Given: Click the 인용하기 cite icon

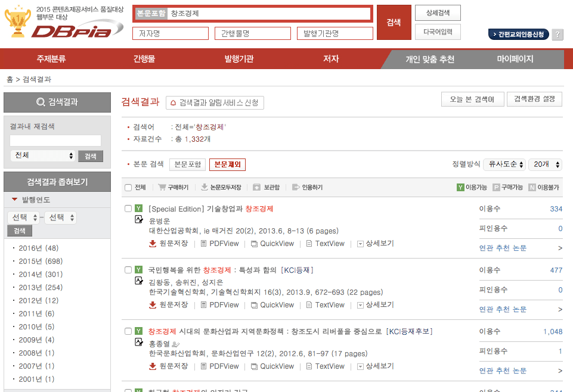Looking at the screenshot, I should 296,187.
